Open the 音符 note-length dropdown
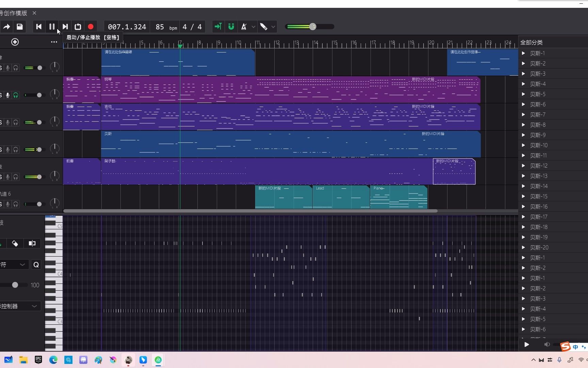The height and width of the screenshot is (368, 588). tap(14, 265)
